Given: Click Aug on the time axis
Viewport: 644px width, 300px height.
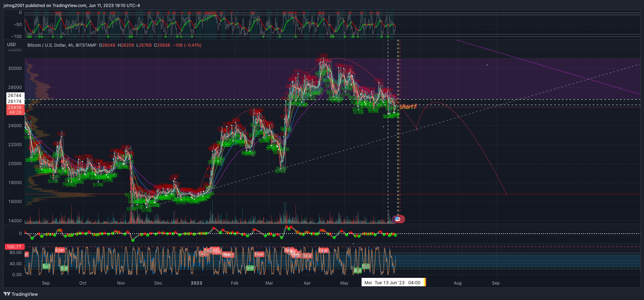Looking at the screenshot, I should point(457,283).
